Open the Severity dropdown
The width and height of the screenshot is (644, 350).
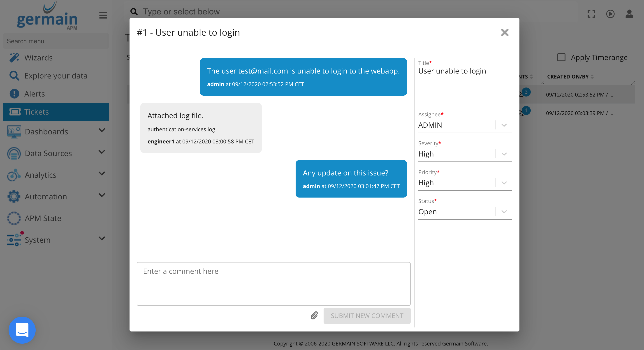coord(504,154)
